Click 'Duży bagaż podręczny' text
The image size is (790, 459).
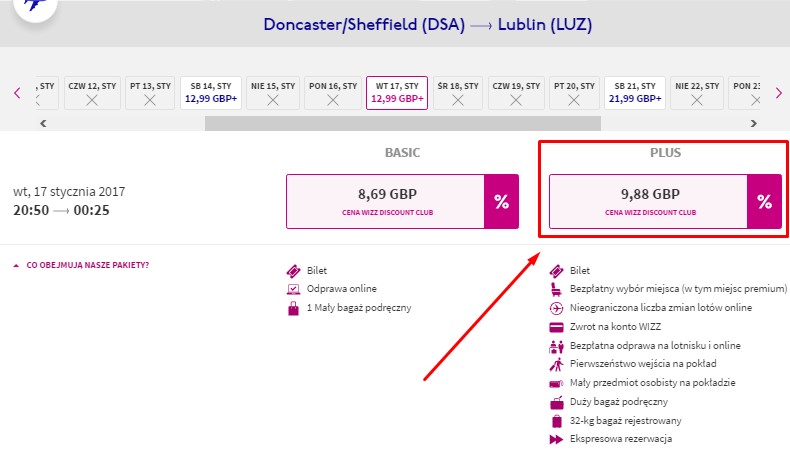[619, 402]
